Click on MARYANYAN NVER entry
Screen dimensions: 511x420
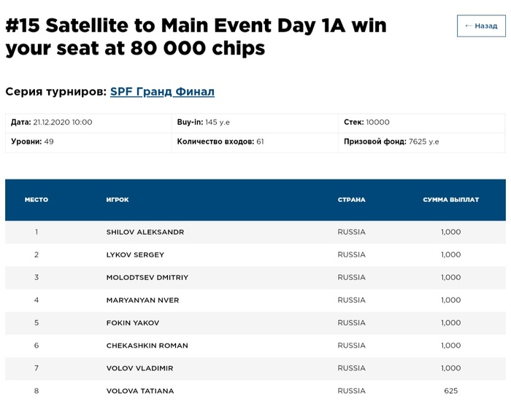142,300
